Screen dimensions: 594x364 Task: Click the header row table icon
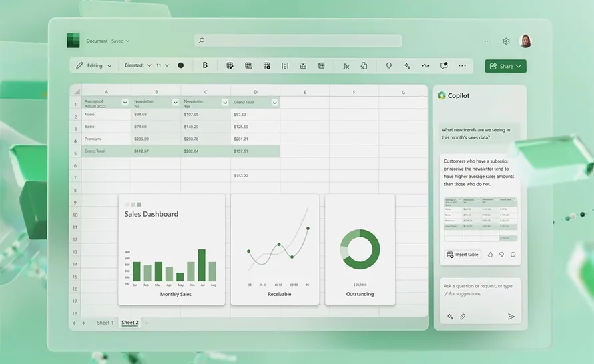click(x=303, y=66)
